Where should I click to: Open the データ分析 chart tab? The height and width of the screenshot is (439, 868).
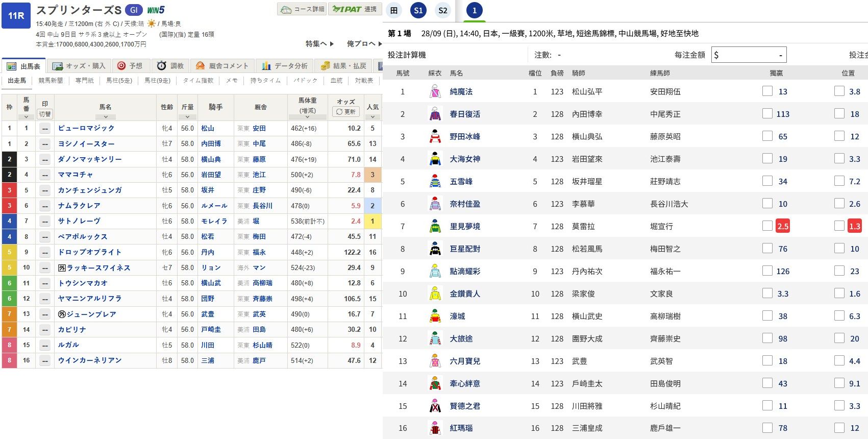pyautogui.click(x=285, y=66)
